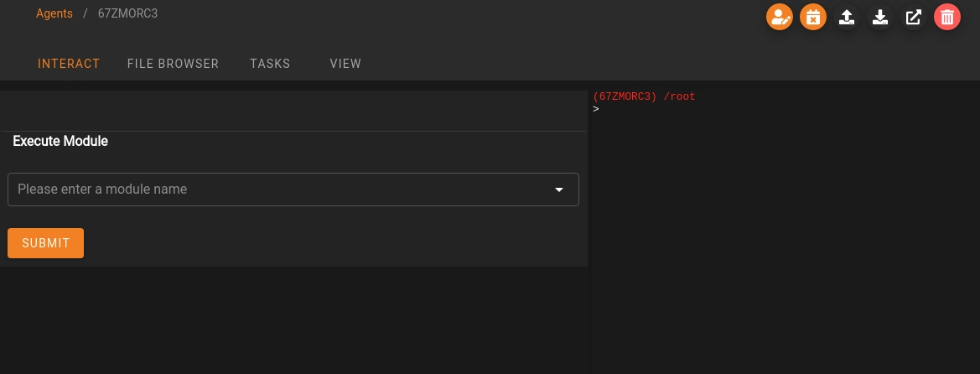The height and width of the screenshot is (374, 980).
Task: Open agent in pop-out window icon
Action: (914, 17)
